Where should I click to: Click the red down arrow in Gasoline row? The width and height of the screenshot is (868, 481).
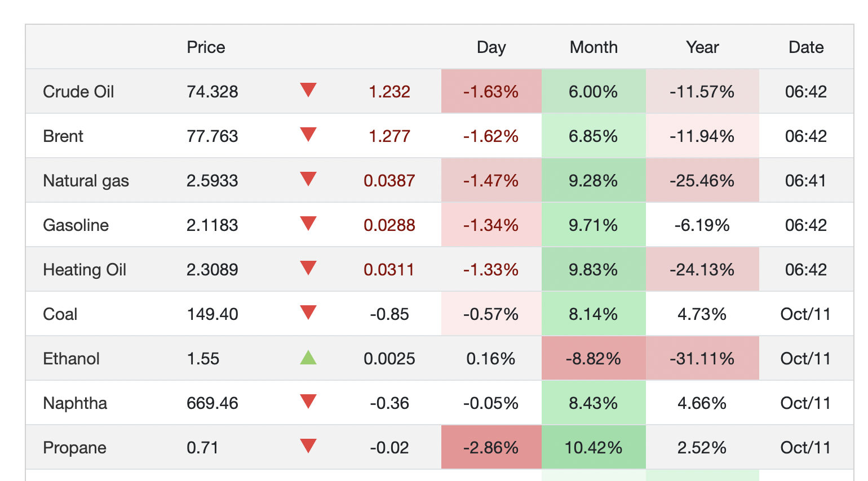pos(308,224)
